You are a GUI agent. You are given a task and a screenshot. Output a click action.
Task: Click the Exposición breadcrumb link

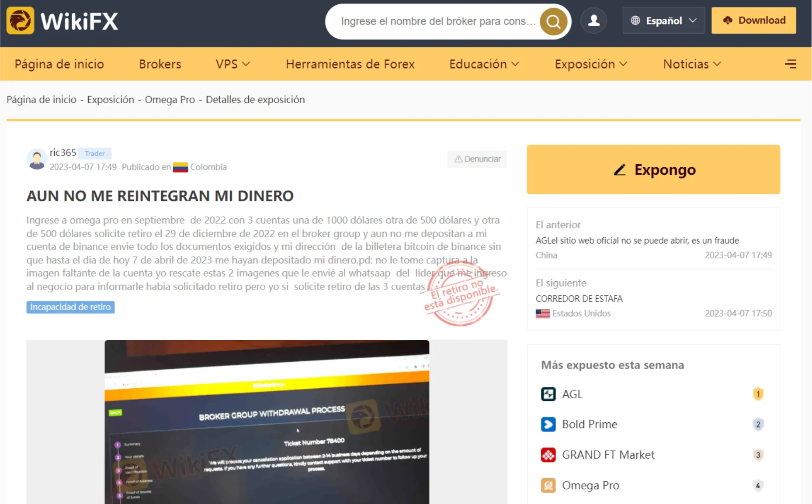(x=111, y=100)
